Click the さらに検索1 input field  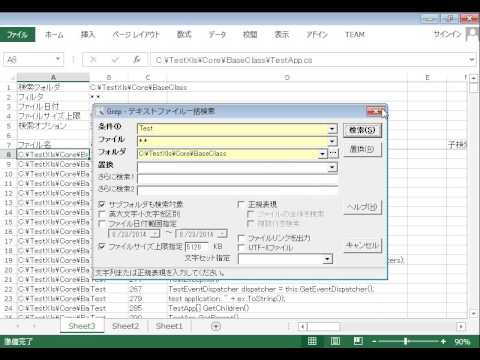tap(237, 179)
